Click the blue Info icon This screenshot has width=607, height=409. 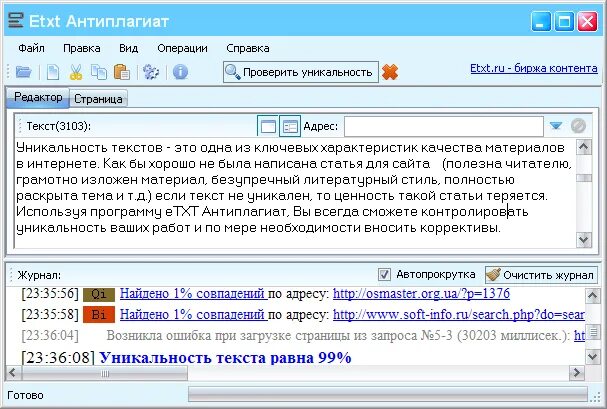(x=180, y=72)
